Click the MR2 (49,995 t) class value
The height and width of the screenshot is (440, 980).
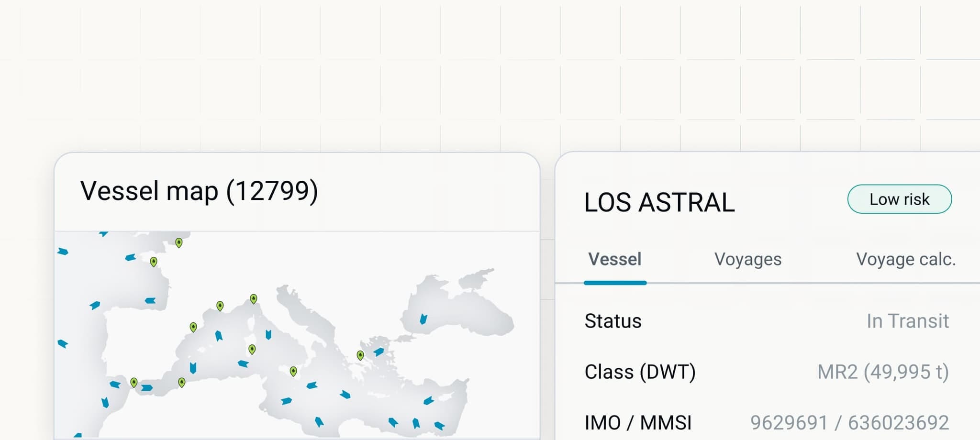(883, 372)
